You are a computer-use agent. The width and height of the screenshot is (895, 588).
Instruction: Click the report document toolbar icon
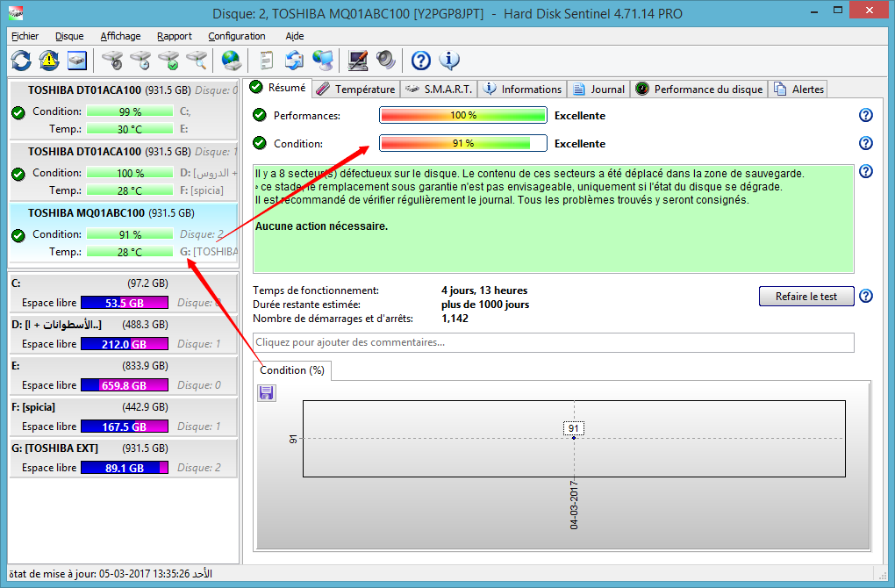click(266, 61)
